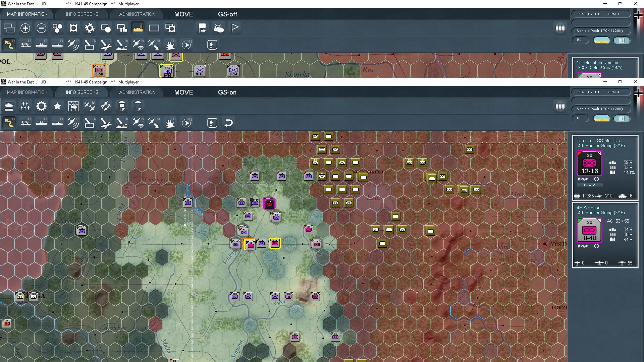
Task: Toggle GS-on in the bottom window header
Action: (227, 93)
